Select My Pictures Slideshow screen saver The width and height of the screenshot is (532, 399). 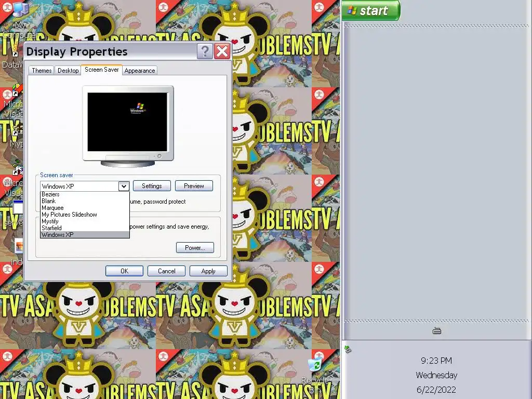pos(85,215)
